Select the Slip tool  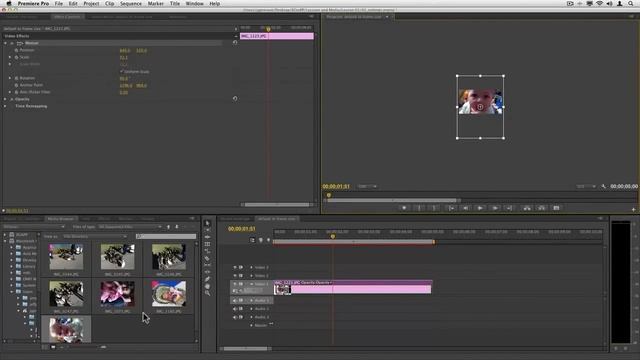(207, 265)
